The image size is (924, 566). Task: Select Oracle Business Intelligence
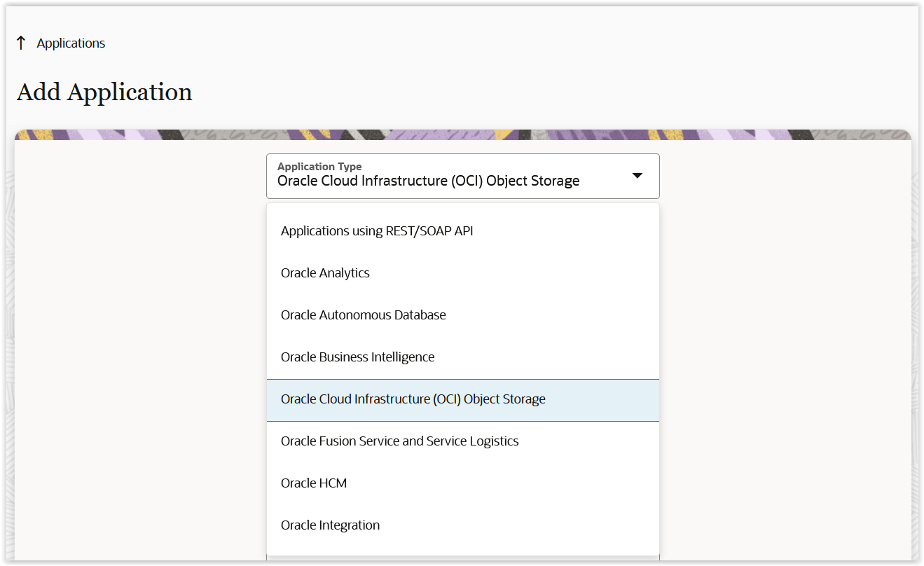pos(357,357)
